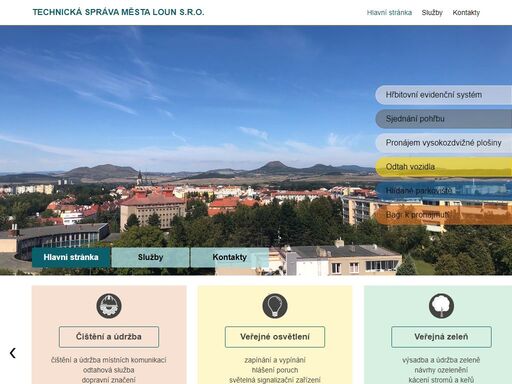Click the tree icon for Veřejná zeleň
The height and width of the screenshot is (384, 512).
(441, 306)
